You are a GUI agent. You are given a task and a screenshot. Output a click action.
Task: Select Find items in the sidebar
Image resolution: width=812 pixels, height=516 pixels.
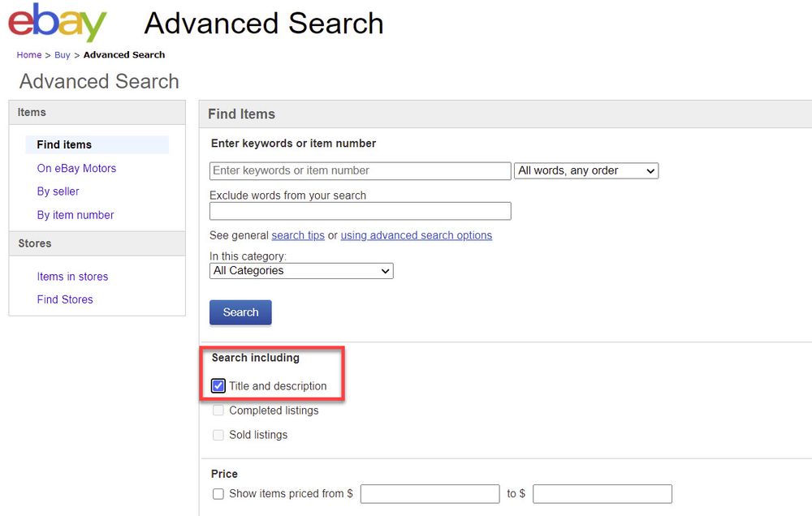coord(63,144)
